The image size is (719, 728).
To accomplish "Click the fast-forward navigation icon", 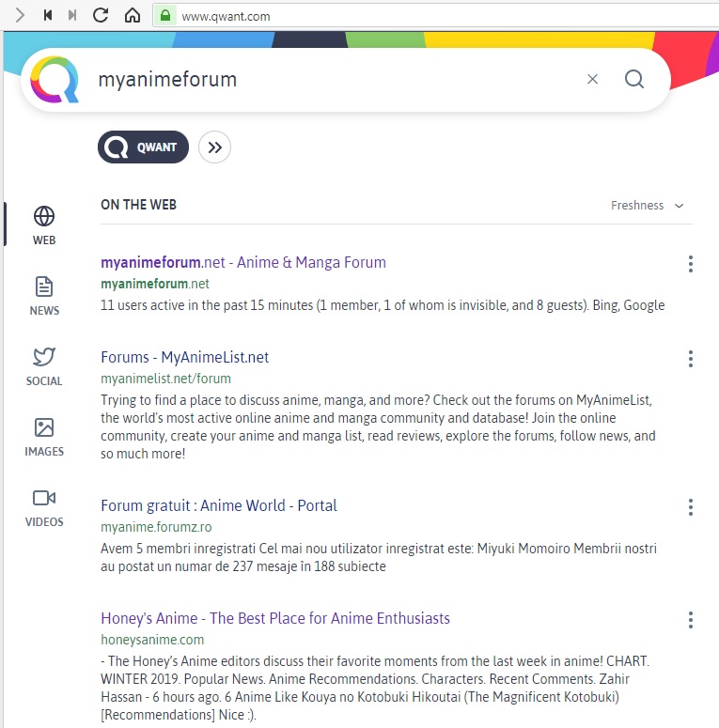I will point(72,16).
